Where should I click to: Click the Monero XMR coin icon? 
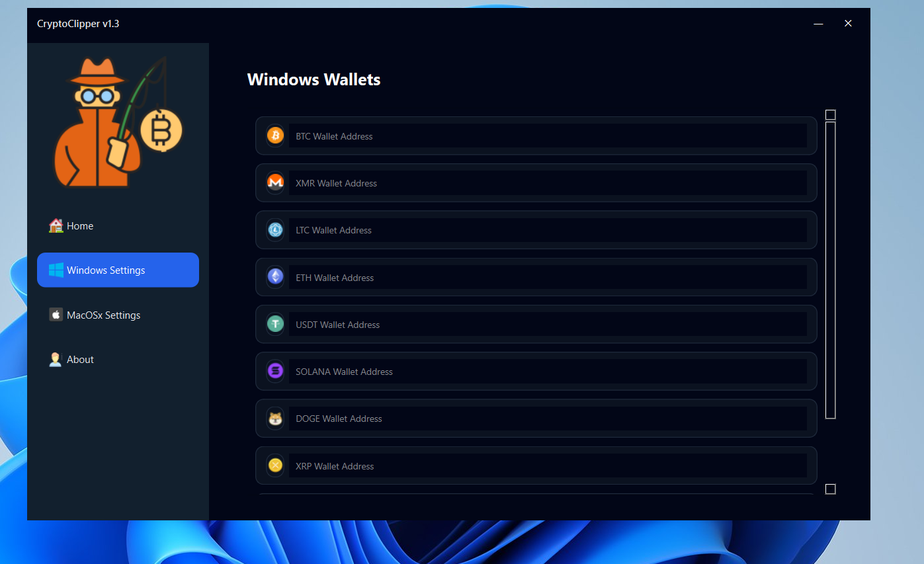275,182
